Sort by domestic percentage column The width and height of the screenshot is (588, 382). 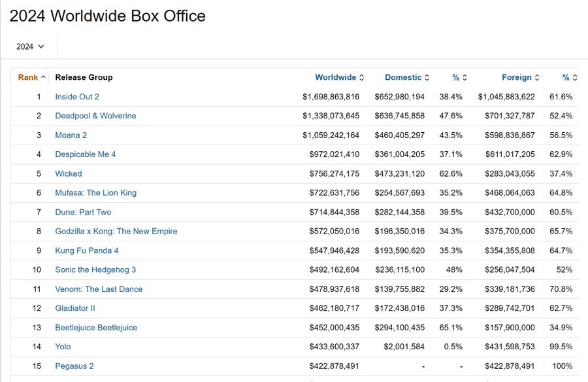pyautogui.click(x=459, y=77)
